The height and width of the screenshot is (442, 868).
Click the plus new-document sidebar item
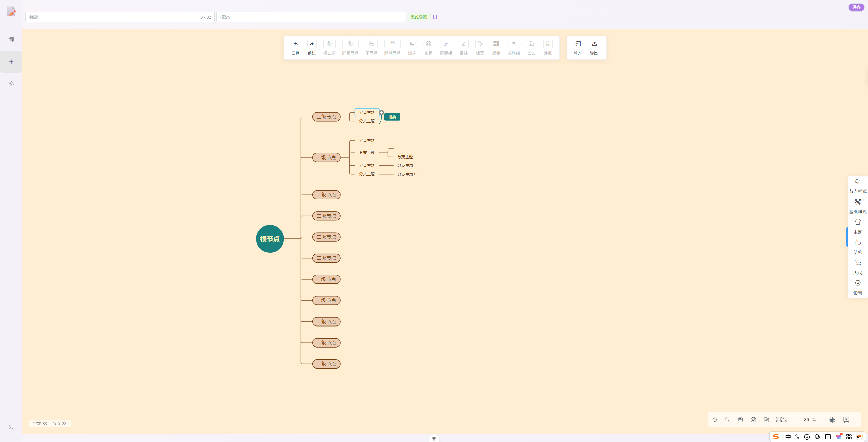point(11,62)
